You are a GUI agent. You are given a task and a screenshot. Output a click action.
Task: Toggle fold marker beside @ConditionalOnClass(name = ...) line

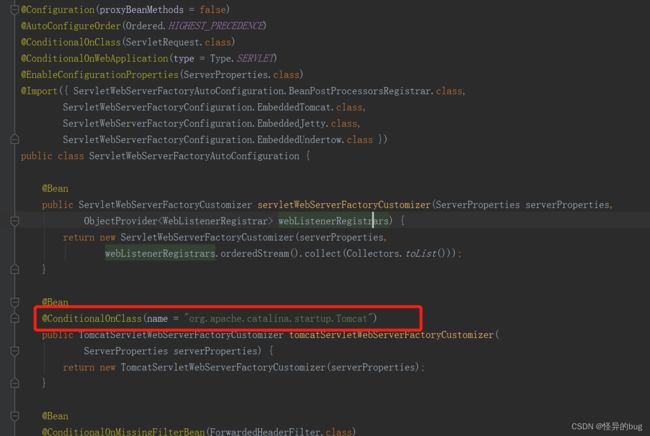coord(14,318)
